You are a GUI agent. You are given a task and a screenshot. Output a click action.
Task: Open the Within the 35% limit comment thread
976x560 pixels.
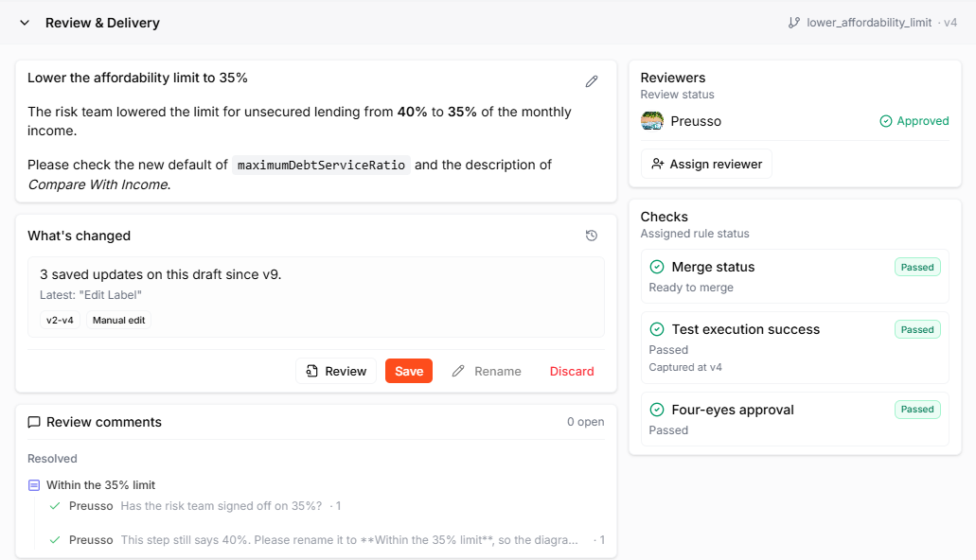coord(101,485)
